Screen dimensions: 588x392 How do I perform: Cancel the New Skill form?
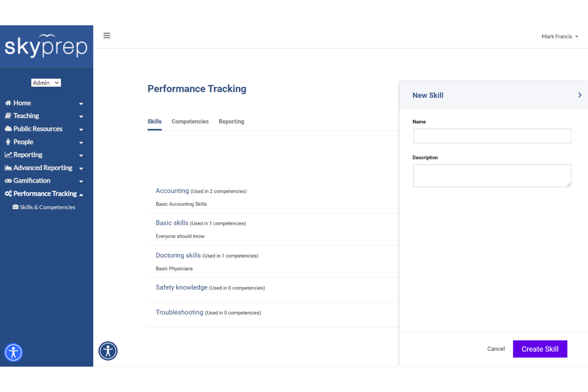pos(496,349)
